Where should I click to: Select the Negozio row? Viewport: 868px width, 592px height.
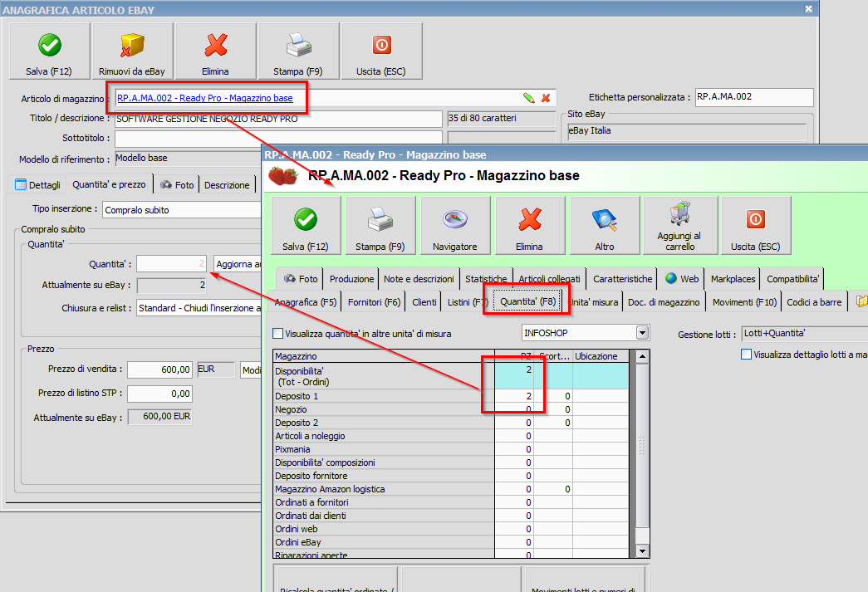pyautogui.click(x=451, y=409)
